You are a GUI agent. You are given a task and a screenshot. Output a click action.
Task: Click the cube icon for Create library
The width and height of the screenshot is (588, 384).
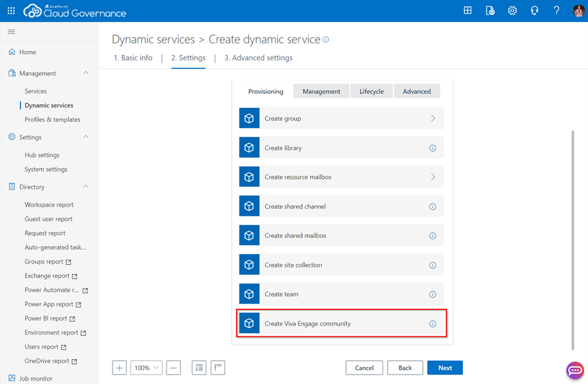click(249, 147)
